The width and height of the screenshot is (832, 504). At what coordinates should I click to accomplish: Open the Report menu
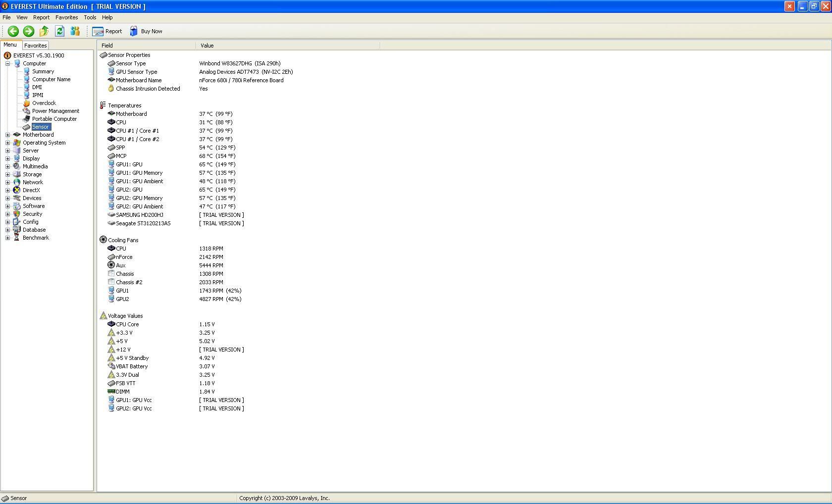(41, 17)
